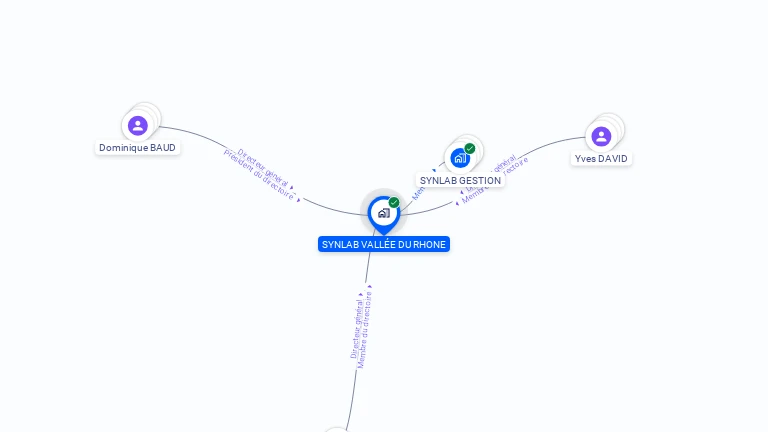Image resolution: width=768 pixels, height=432 pixels.
Task: Click the Yves DAVID name label
Action: pyautogui.click(x=601, y=159)
